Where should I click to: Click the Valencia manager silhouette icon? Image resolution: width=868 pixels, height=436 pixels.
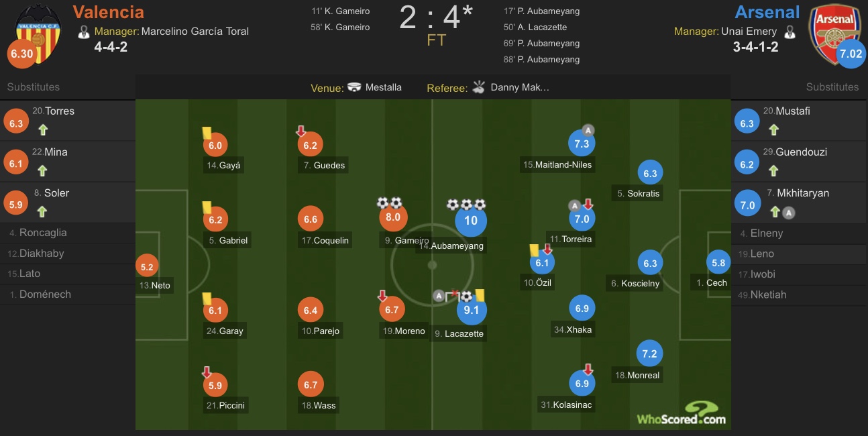pyautogui.click(x=84, y=32)
